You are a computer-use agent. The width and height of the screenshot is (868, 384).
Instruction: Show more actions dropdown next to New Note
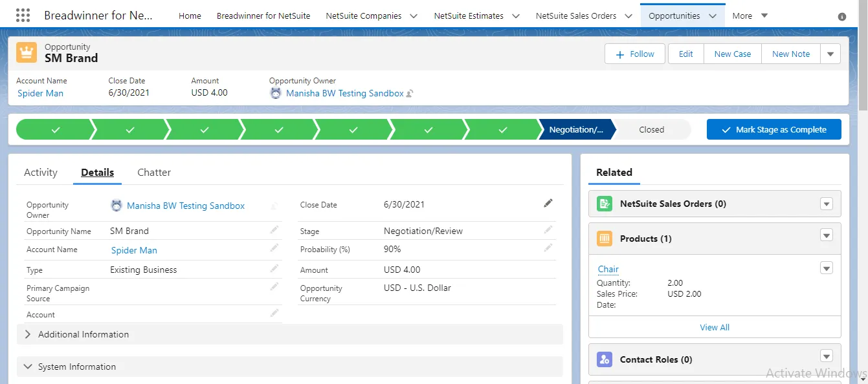pyautogui.click(x=830, y=54)
